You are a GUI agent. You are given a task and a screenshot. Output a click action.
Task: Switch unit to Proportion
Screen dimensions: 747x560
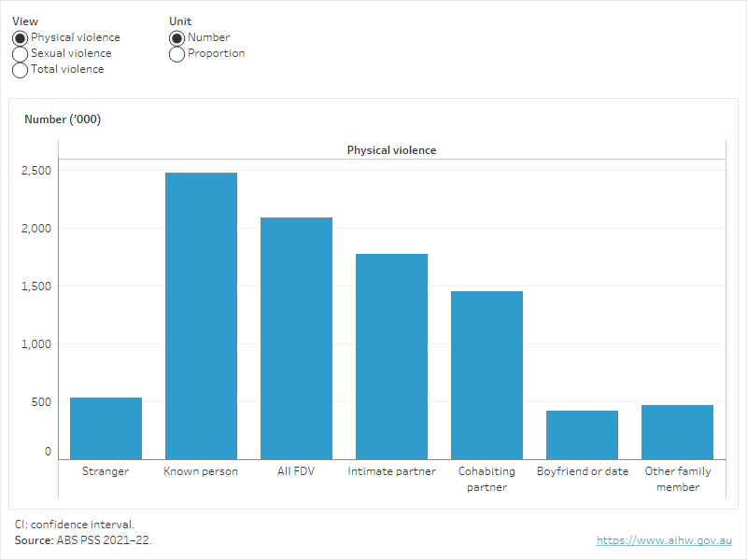click(x=176, y=54)
